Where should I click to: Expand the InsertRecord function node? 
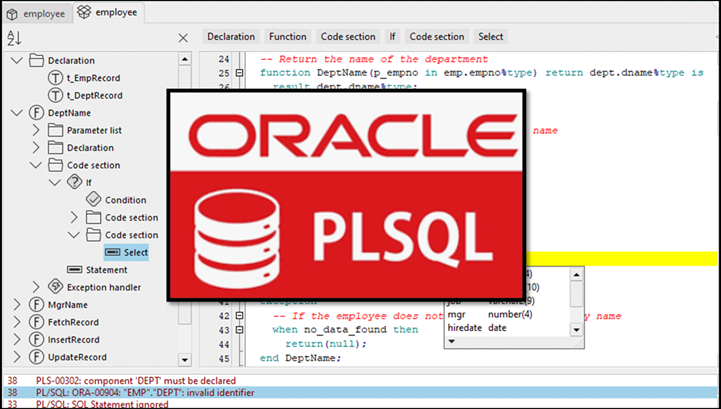click(x=17, y=340)
